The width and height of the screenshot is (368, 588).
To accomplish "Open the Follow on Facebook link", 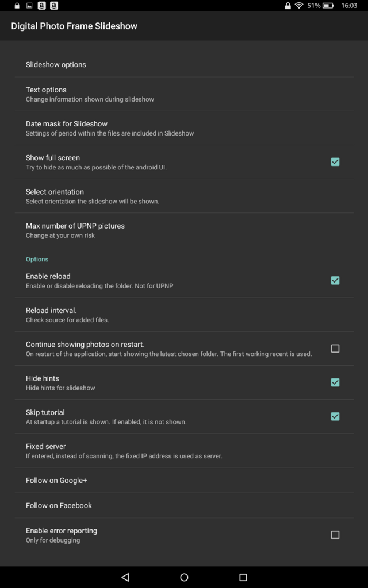I will 184,505.
